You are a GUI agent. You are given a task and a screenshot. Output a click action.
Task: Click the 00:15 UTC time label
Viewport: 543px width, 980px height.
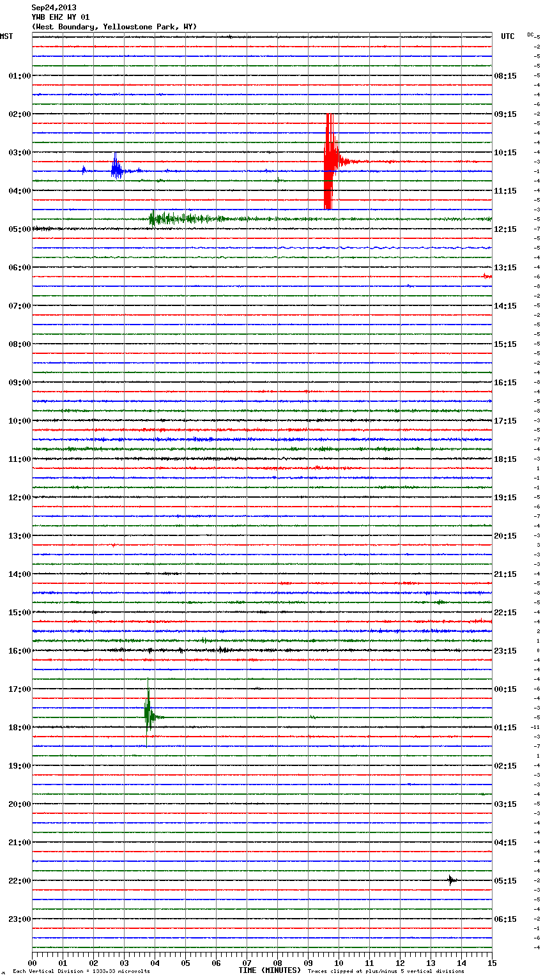pyautogui.click(x=505, y=689)
